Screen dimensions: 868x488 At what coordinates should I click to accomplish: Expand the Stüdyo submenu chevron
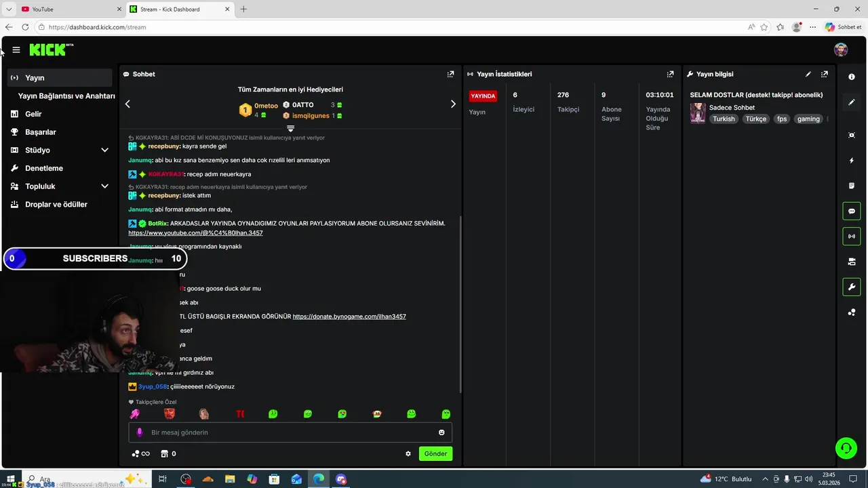click(104, 150)
